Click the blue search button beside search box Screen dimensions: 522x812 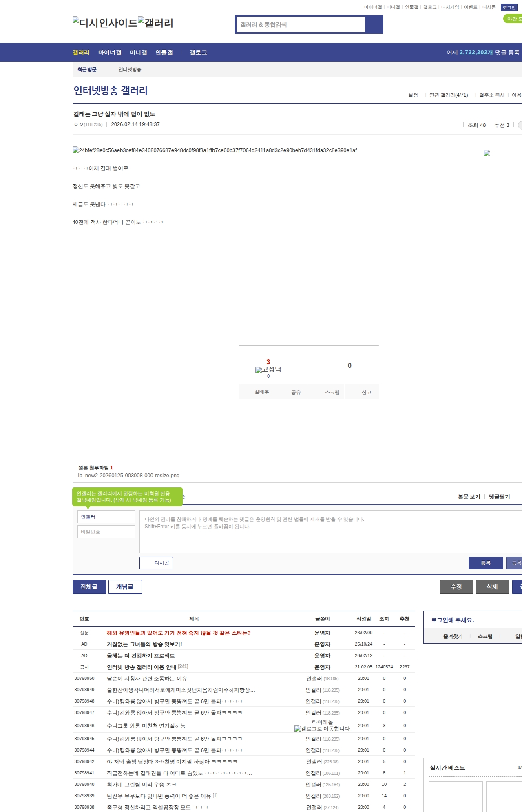[x=374, y=24]
